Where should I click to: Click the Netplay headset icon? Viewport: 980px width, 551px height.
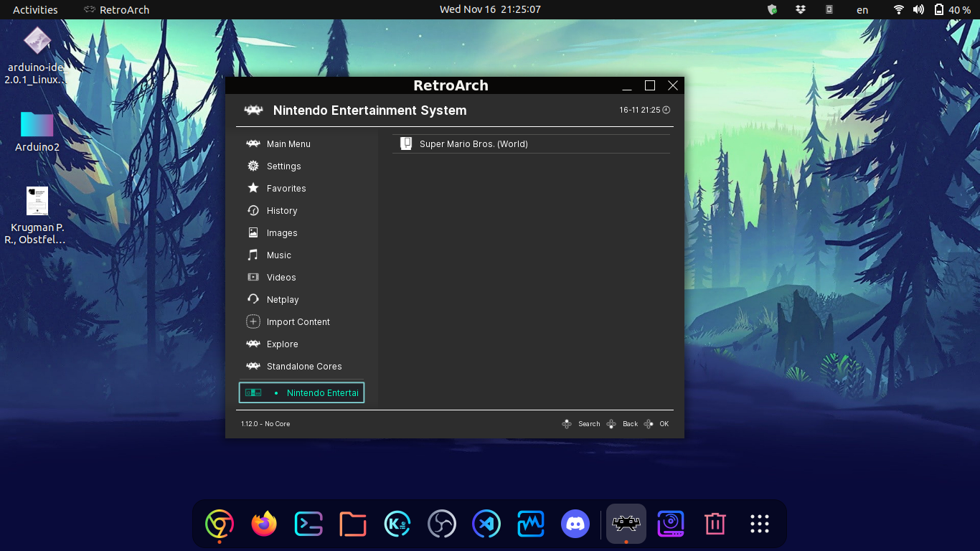(253, 300)
